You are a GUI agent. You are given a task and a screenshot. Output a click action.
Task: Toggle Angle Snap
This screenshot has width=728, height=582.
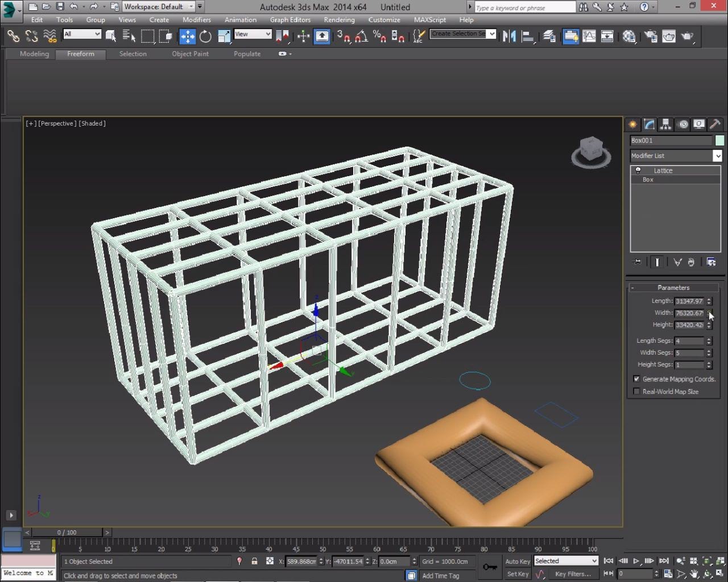coord(361,36)
